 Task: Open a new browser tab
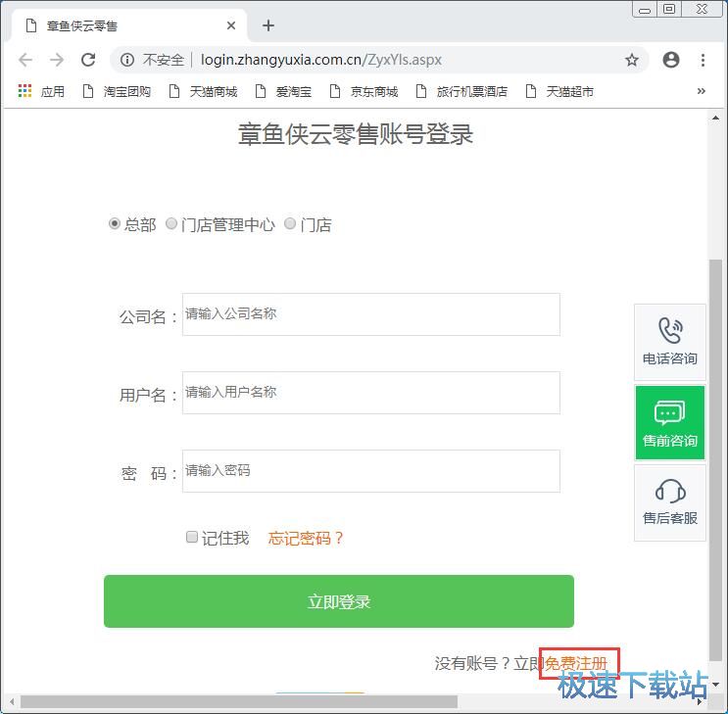tap(268, 25)
